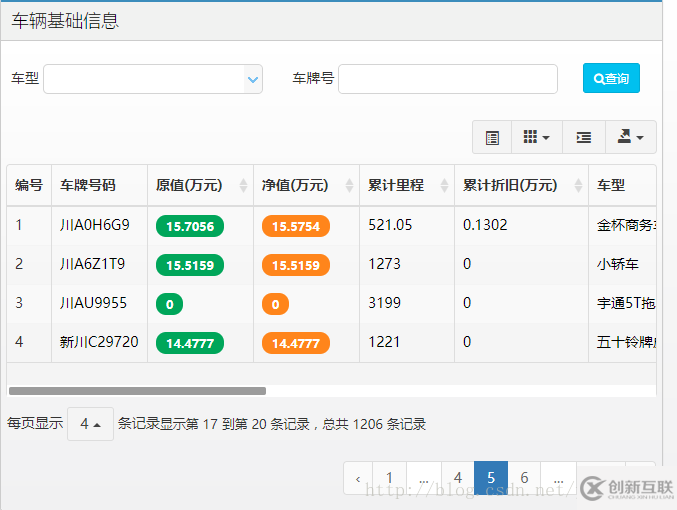Click the indent list toggle icon
Viewport: 677px width, 510px height.
point(584,137)
